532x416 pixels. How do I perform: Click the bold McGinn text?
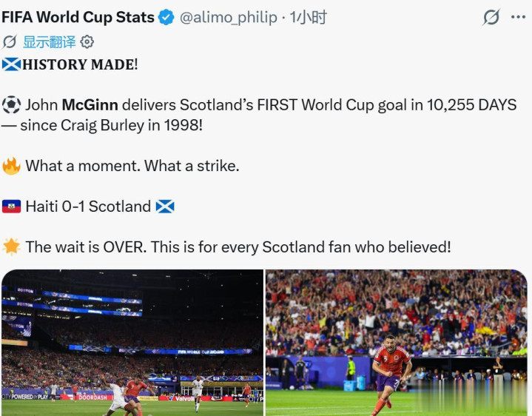point(90,105)
